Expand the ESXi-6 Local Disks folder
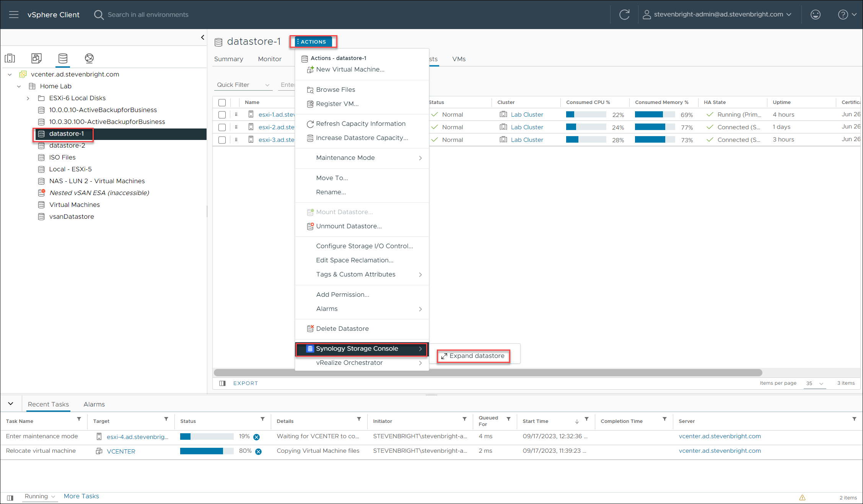863x504 pixels. (x=28, y=98)
